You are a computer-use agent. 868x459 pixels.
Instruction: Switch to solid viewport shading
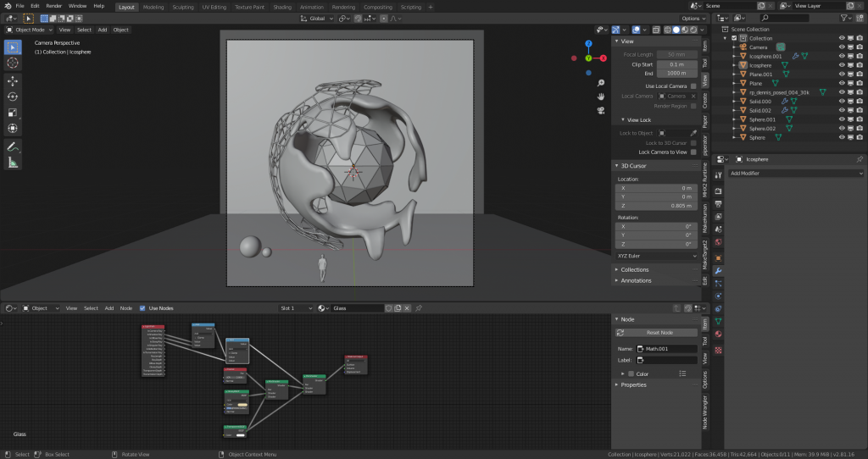(676, 30)
